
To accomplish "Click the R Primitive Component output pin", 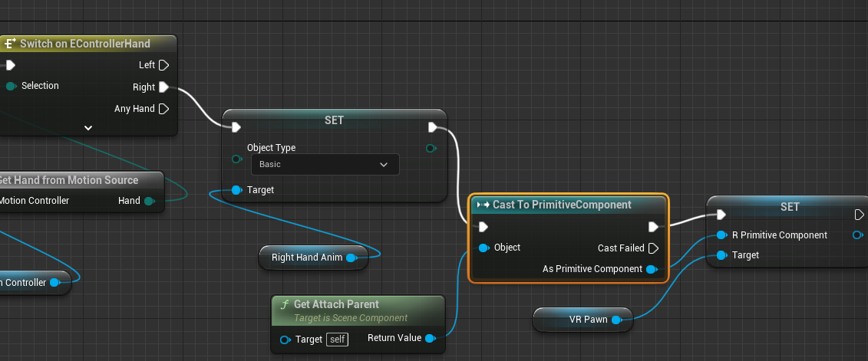I will 857,235.
